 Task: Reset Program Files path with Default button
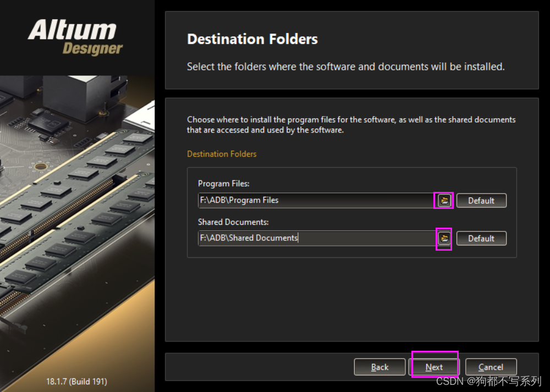coord(481,201)
